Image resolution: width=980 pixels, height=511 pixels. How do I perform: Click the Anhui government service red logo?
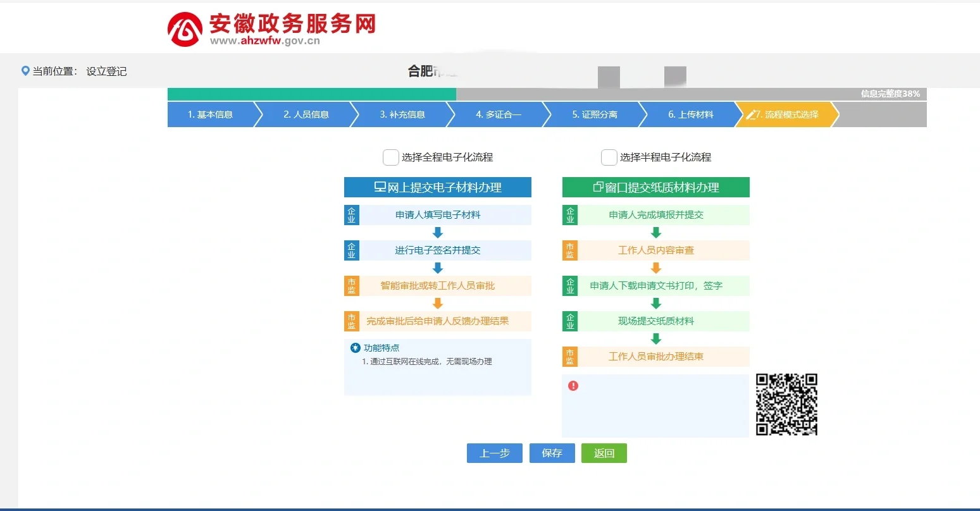click(185, 29)
